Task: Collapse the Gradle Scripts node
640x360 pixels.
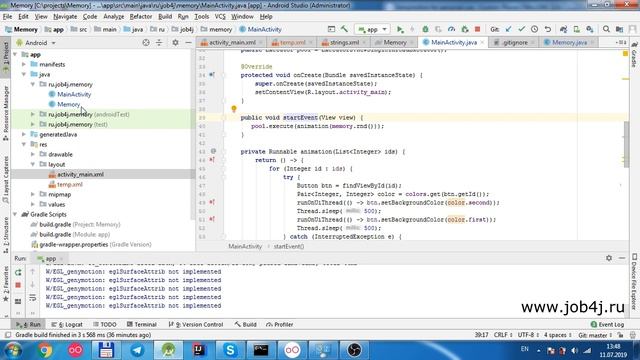Action: [15, 214]
